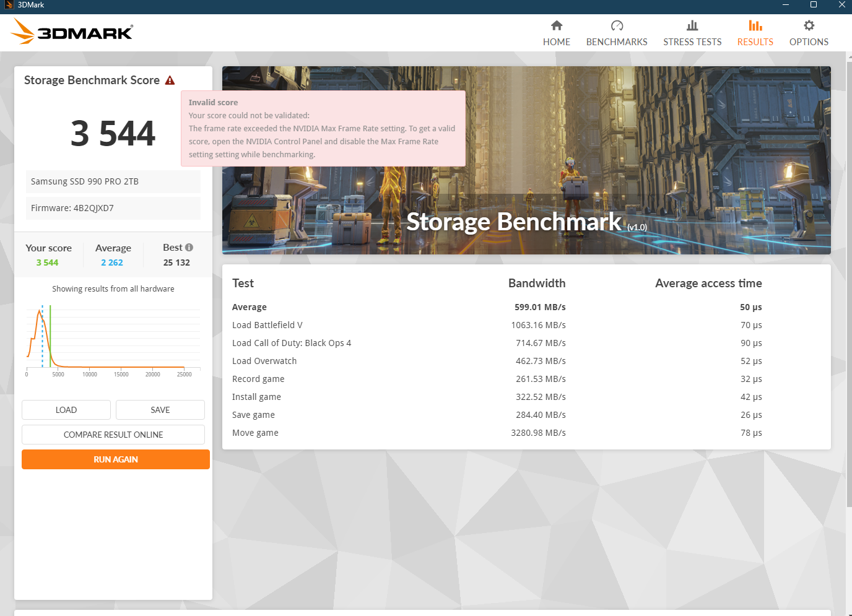This screenshot has height=616, width=852.
Task: Click the vertical scrollbar on the right edge
Action: [x=848, y=279]
